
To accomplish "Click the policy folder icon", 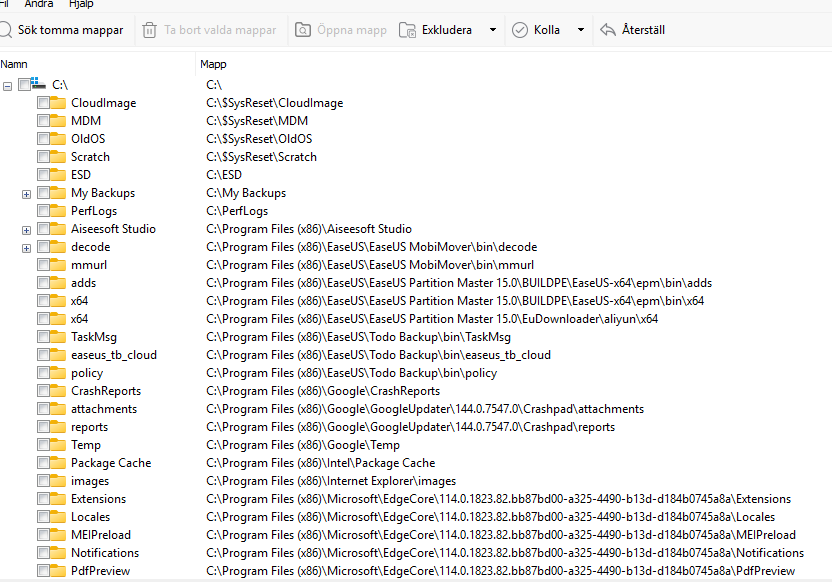I will [x=58, y=373].
